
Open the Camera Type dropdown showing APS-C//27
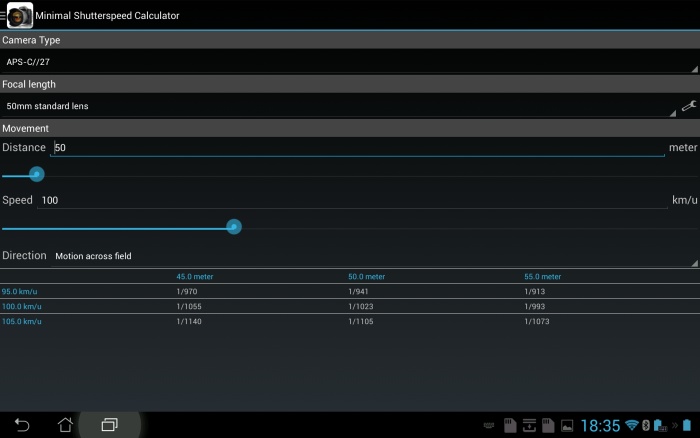[348, 62]
